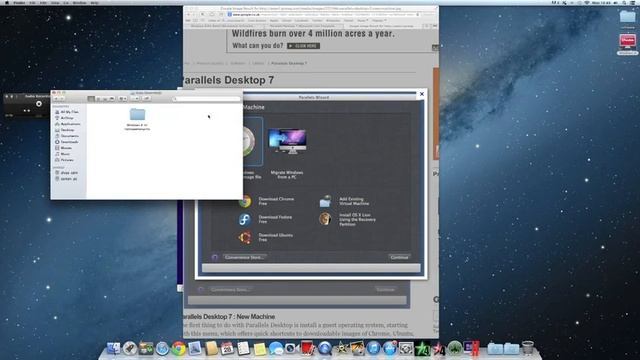
Task: Open Reminders in Dock
Action: [244, 349]
